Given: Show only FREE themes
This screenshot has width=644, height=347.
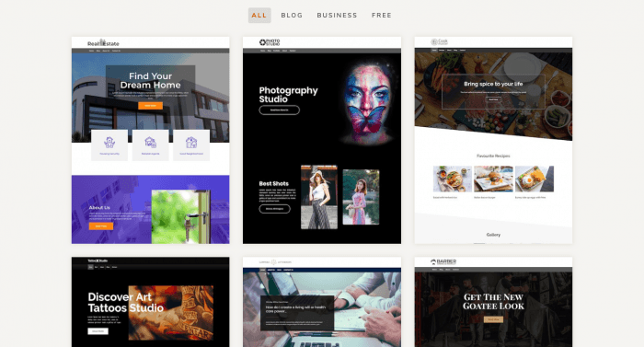Looking at the screenshot, I should point(382,16).
